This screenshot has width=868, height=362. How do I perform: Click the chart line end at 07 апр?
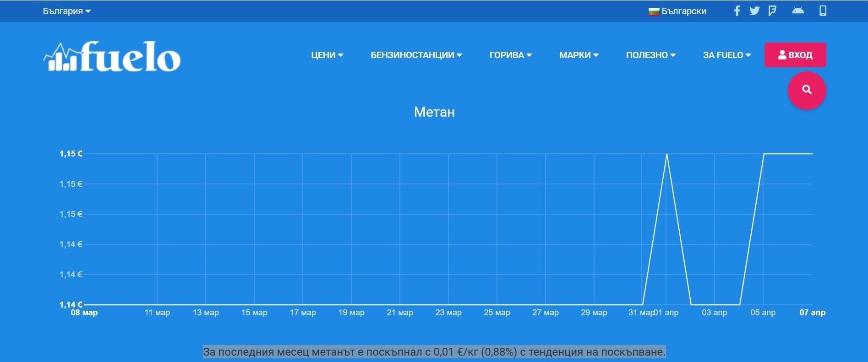(x=812, y=154)
